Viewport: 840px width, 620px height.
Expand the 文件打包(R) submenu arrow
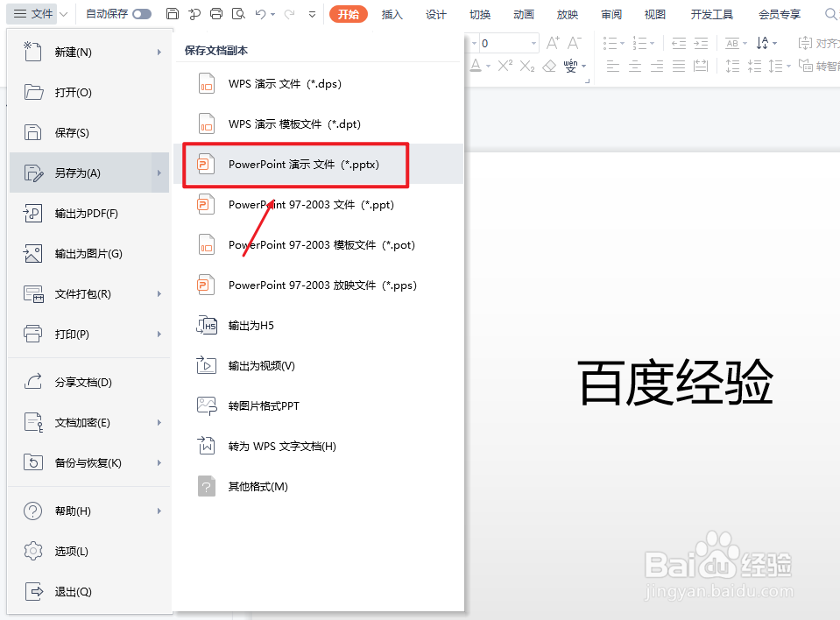(159, 294)
